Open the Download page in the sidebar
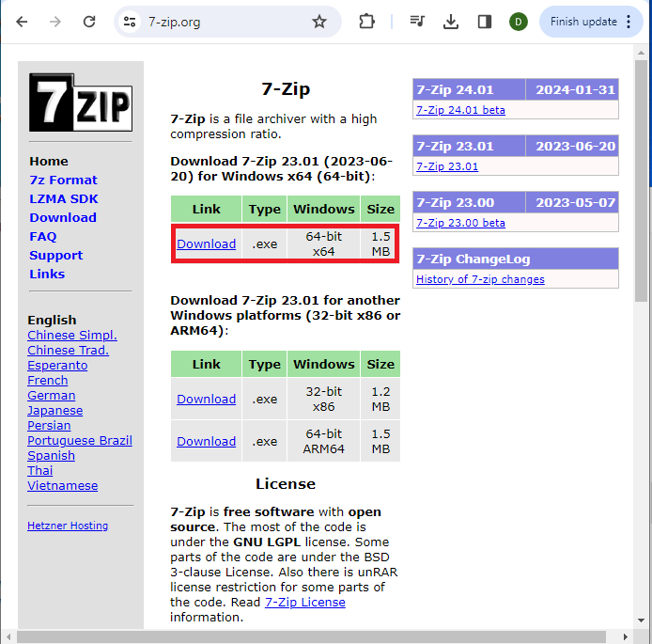 pyautogui.click(x=63, y=217)
